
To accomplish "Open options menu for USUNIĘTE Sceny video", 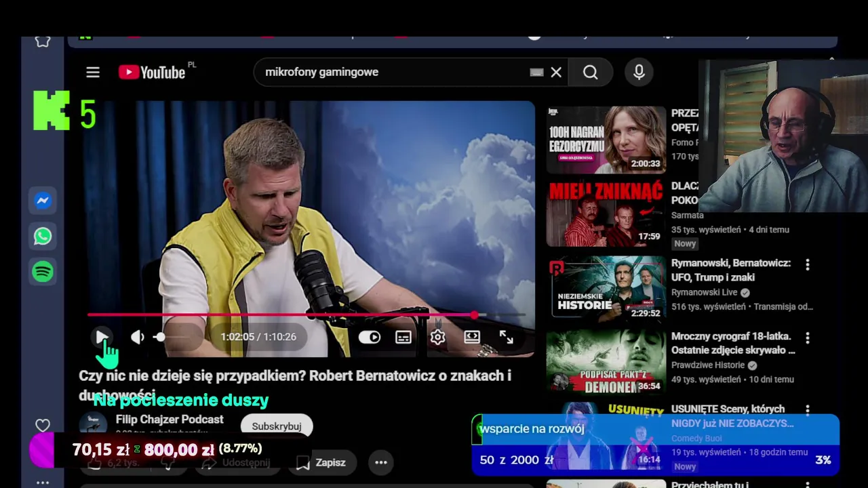I will coord(808,410).
